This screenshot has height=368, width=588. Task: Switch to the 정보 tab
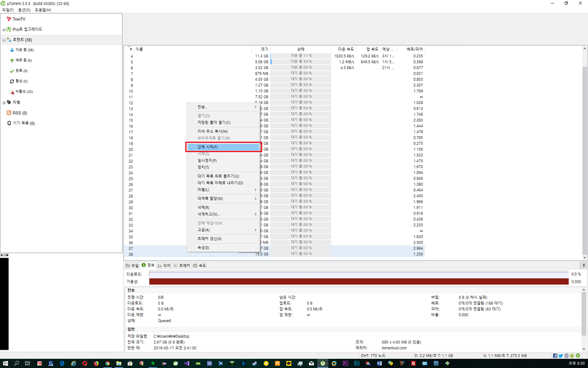click(148, 265)
